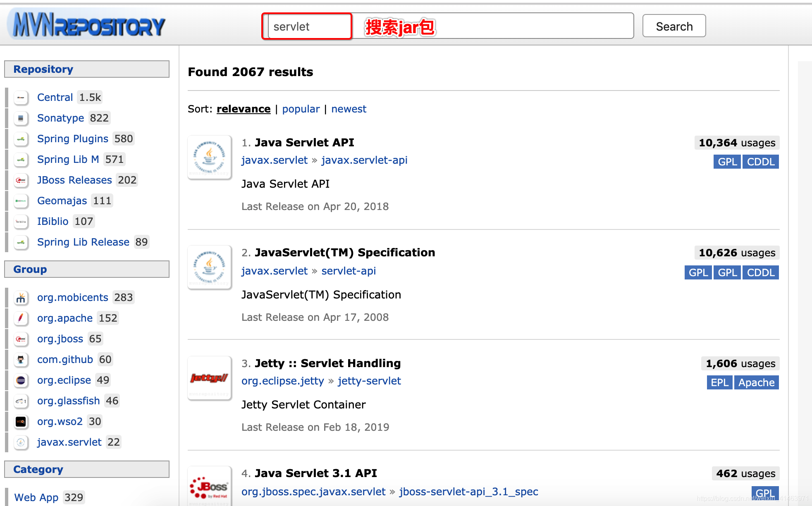Image resolution: width=812 pixels, height=506 pixels.
Task: Open Java Servlet API thumbnail
Action: (210, 157)
